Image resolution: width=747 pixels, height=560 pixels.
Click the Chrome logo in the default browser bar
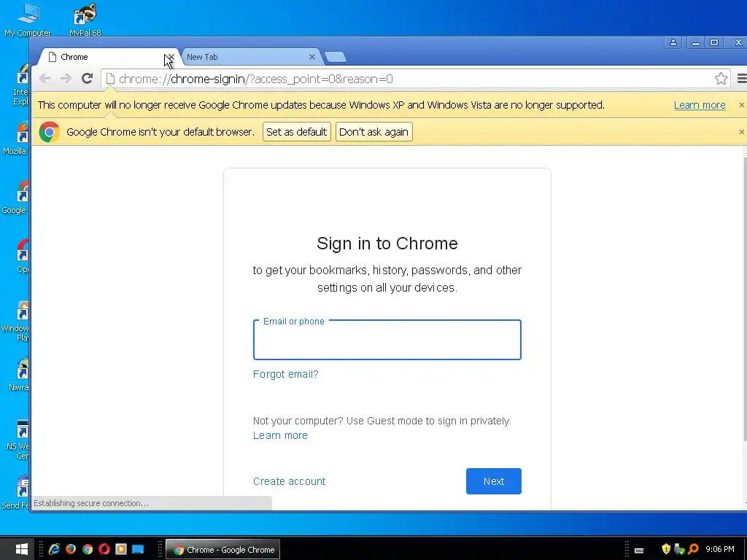pyautogui.click(x=49, y=132)
